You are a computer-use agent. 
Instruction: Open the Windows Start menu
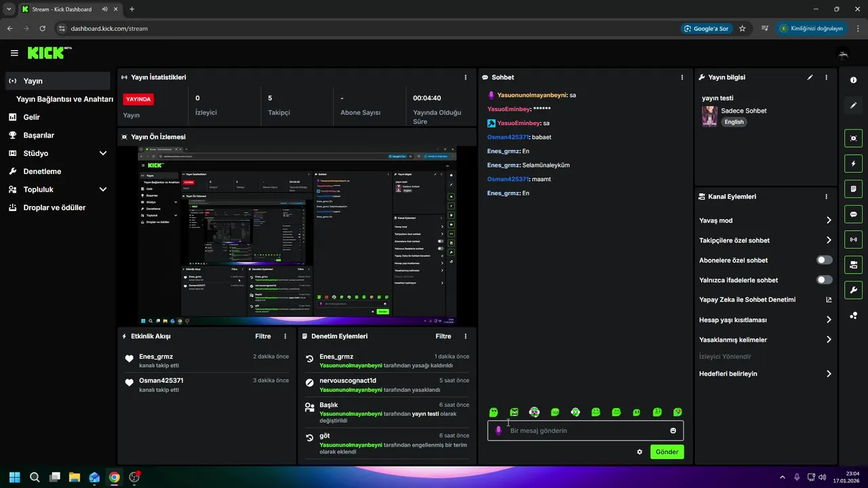tap(14, 477)
